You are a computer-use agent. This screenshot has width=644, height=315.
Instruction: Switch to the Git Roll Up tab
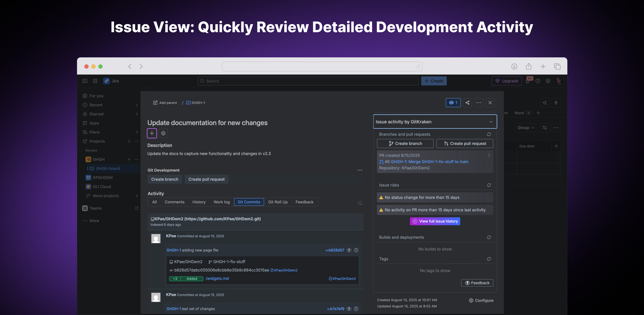278,202
